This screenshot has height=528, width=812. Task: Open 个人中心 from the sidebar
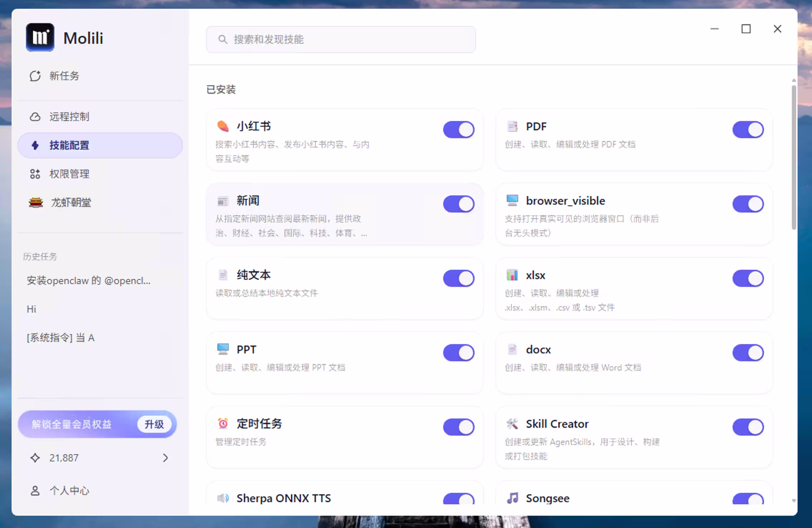coord(69,490)
